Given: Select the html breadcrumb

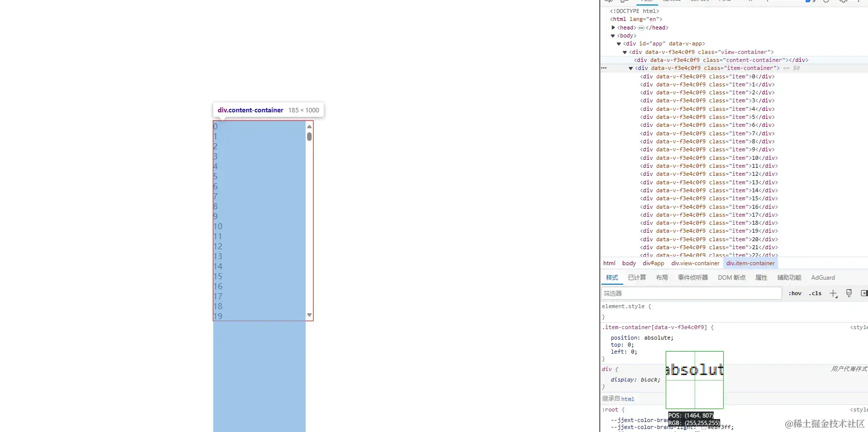Looking at the screenshot, I should click(609, 263).
